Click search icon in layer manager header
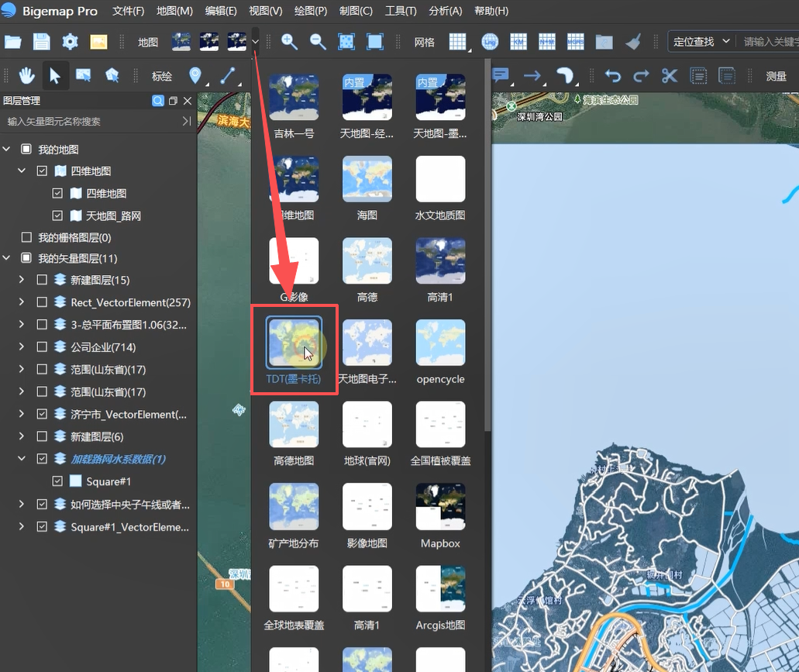 point(158,101)
